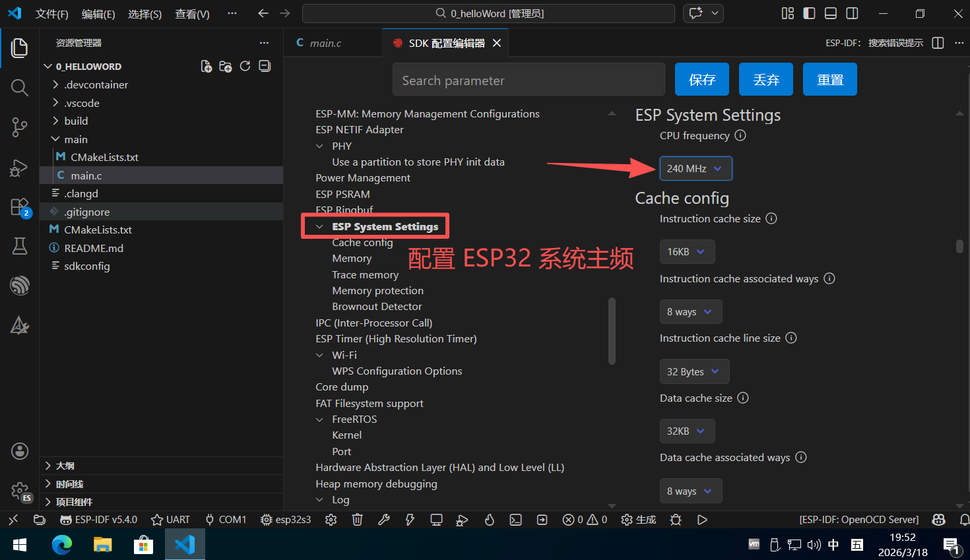The height and width of the screenshot is (560, 970).
Task: Click the 丢弃 discard button
Action: 766,79
